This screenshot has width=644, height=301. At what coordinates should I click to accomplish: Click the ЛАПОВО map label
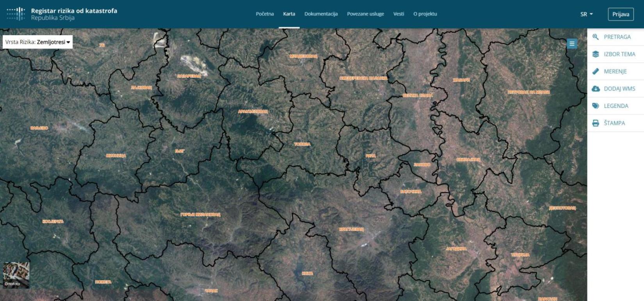click(x=422, y=165)
